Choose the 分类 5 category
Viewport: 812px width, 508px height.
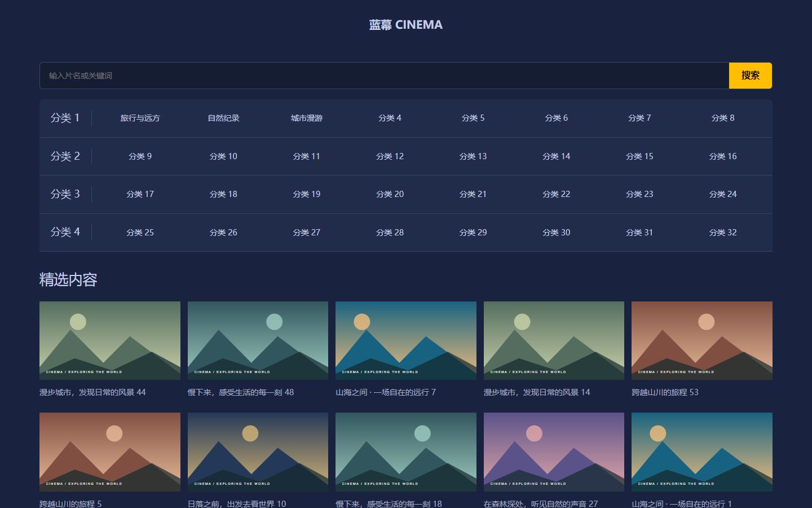tap(473, 118)
